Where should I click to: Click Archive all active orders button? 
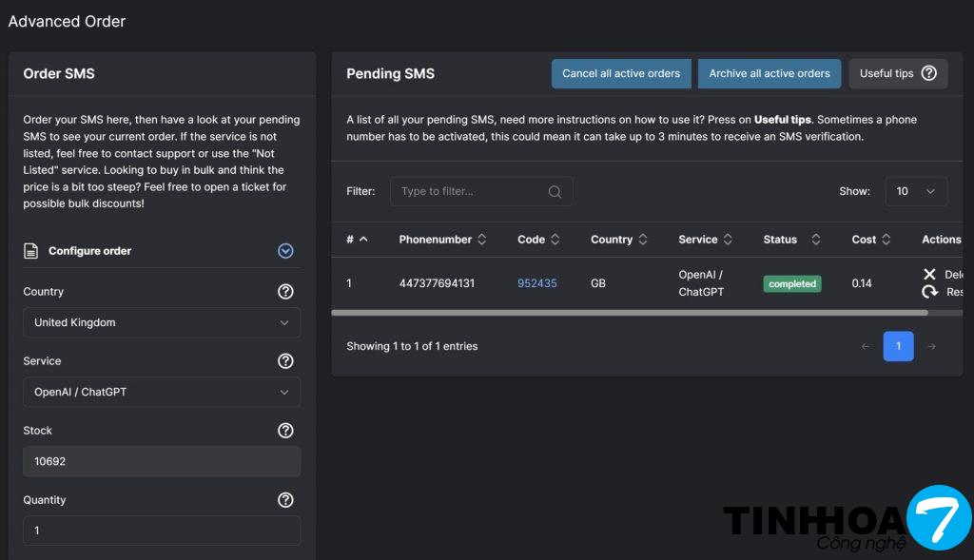click(x=769, y=73)
